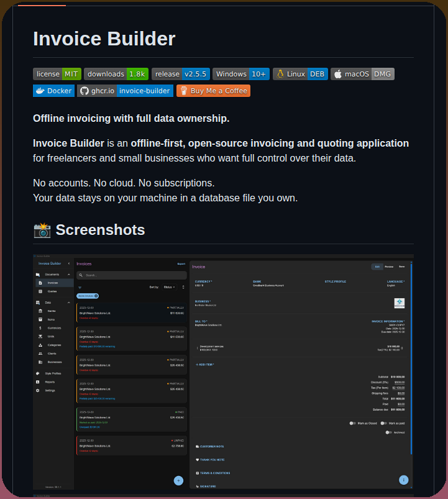Click the ghcr.io invoice-builder badge

pyautogui.click(x=125, y=91)
